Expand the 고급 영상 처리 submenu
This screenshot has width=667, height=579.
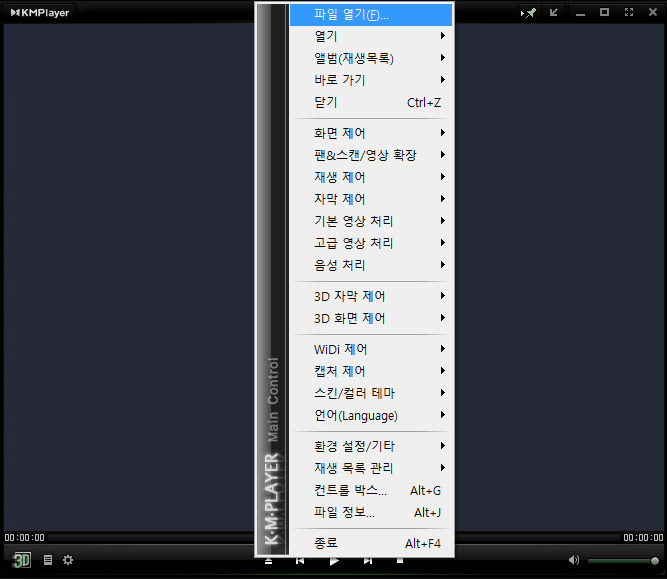(x=371, y=243)
